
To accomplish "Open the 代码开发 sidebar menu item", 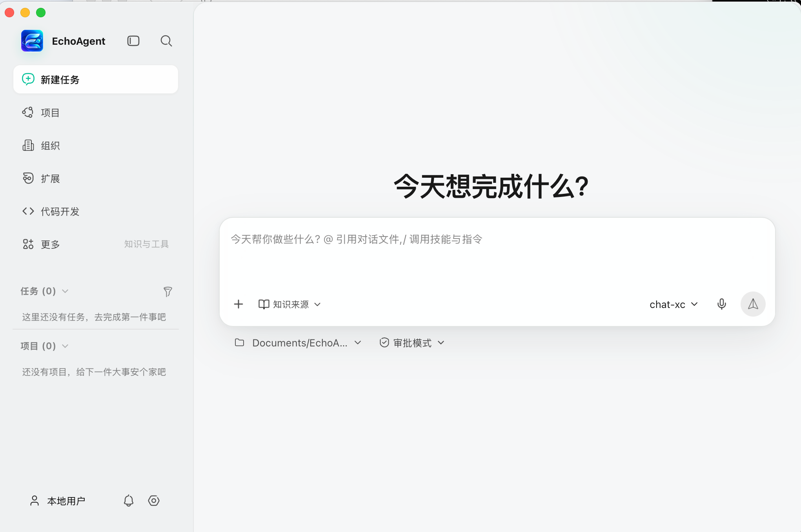I will [96, 211].
